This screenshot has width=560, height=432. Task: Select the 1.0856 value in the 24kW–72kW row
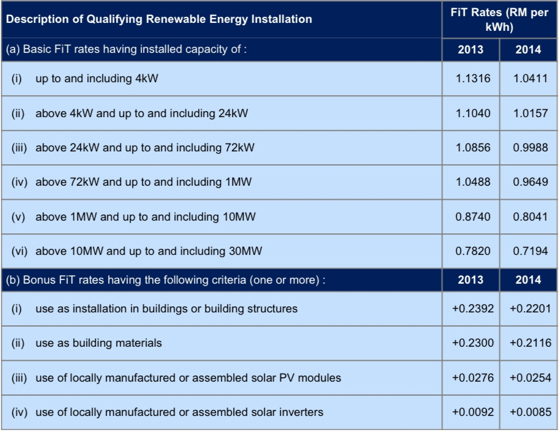471,147
